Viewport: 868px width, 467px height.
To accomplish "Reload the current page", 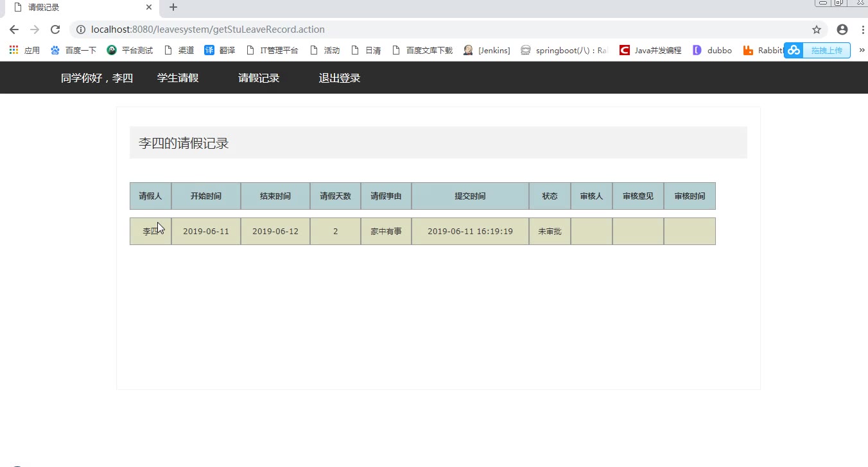I will click(x=55, y=30).
